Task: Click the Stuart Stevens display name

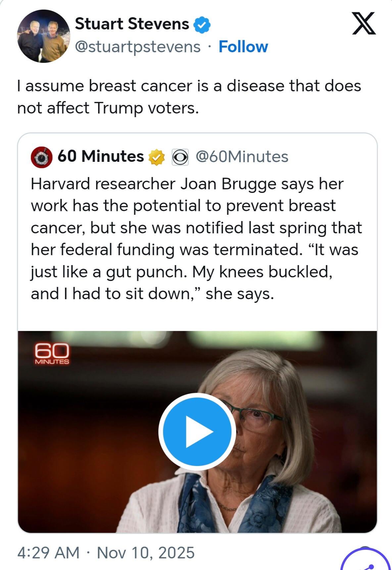Action: (132, 24)
